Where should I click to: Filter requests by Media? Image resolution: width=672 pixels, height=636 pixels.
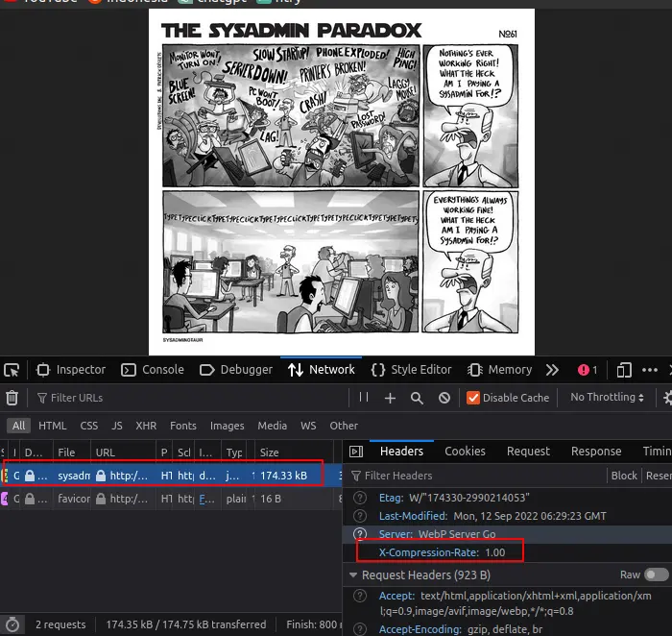click(x=272, y=426)
